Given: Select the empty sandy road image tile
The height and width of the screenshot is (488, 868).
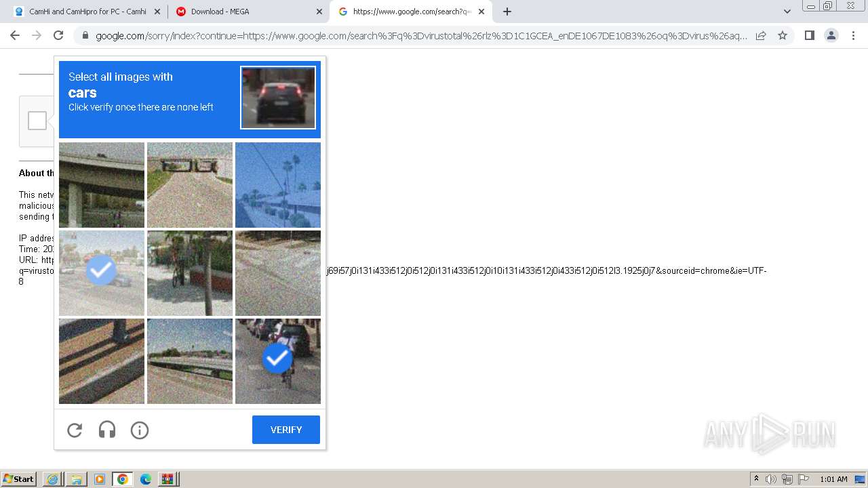Looking at the screenshot, I should [x=278, y=273].
